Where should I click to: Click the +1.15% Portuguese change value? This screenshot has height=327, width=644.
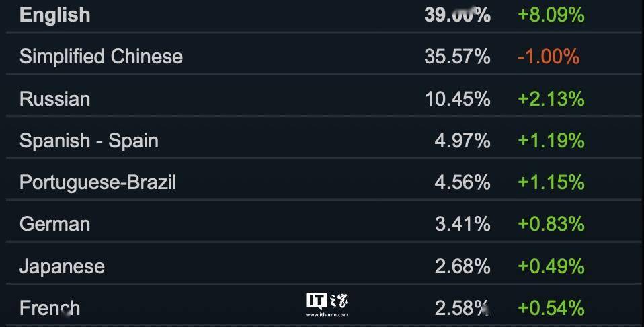(x=551, y=182)
